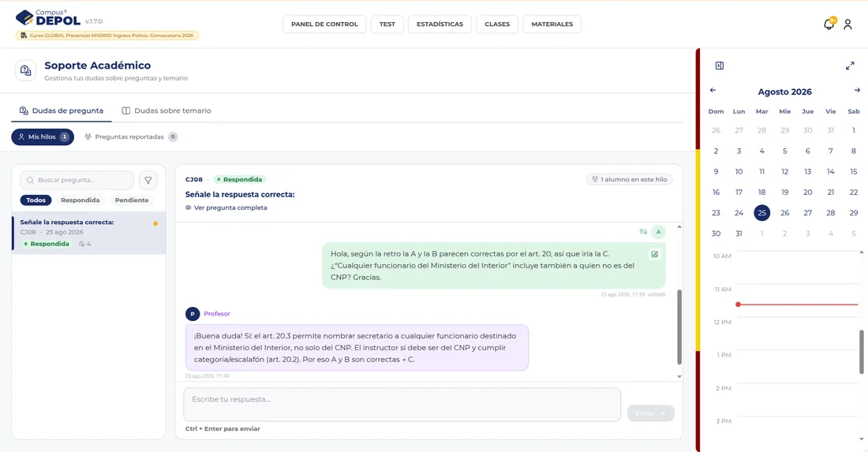The width and height of the screenshot is (868, 452).
Task: Click Ver pregunta completa link
Action: click(x=226, y=207)
